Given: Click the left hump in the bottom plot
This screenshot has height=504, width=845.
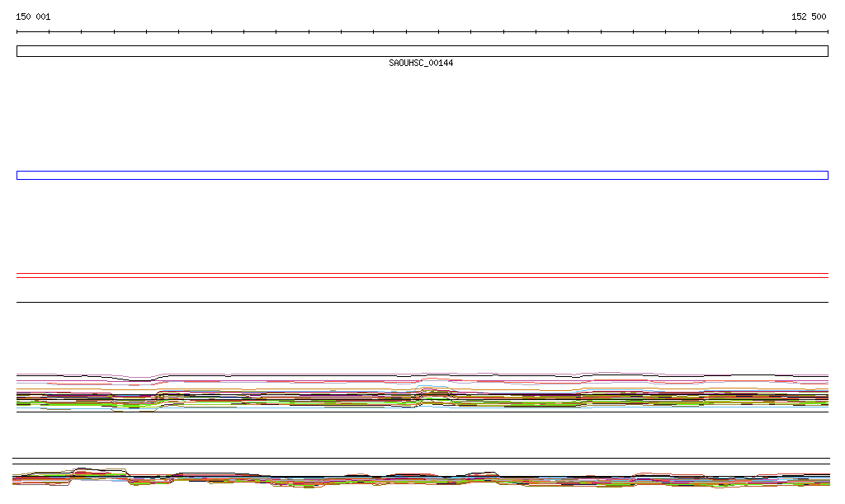Looking at the screenshot, I should click(83, 471).
